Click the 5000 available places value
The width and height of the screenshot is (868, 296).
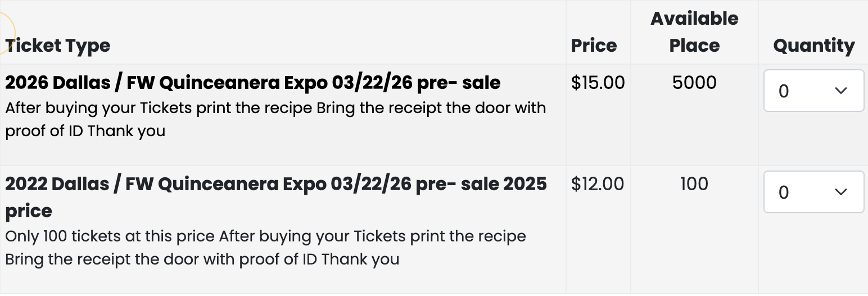[694, 83]
